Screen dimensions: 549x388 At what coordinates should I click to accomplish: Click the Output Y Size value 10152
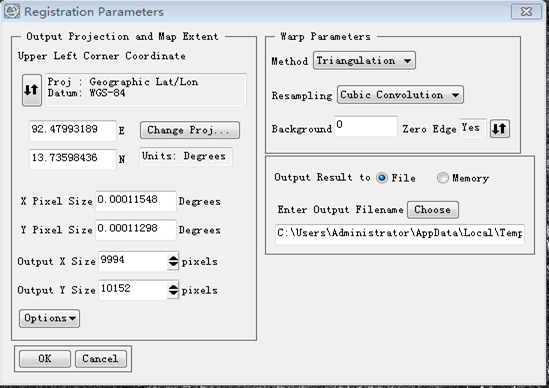coord(133,290)
